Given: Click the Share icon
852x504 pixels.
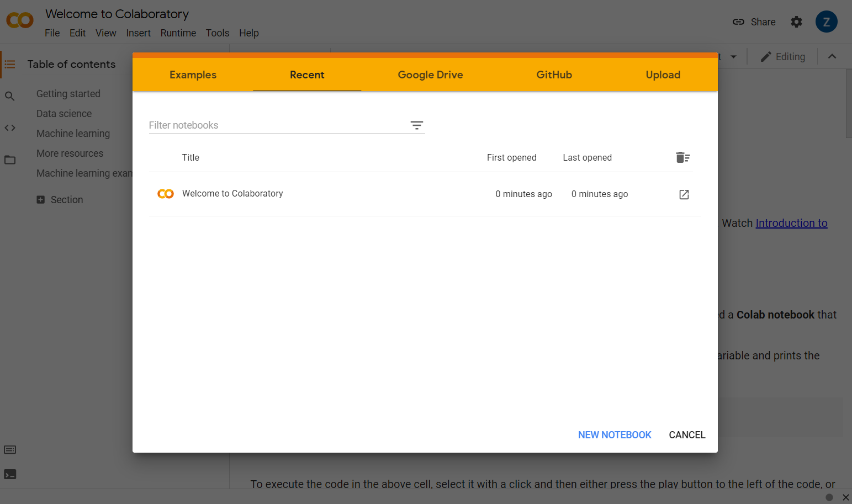Looking at the screenshot, I should click(739, 22).
